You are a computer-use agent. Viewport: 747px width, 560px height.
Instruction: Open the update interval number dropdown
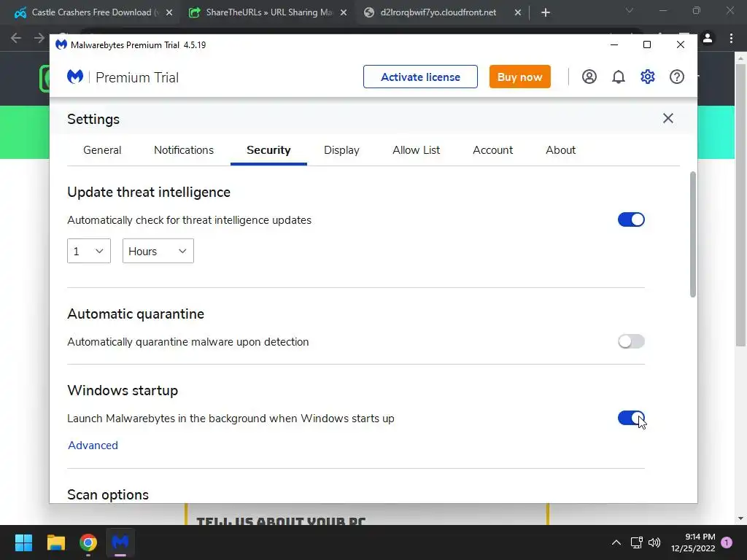coord(88,251)
